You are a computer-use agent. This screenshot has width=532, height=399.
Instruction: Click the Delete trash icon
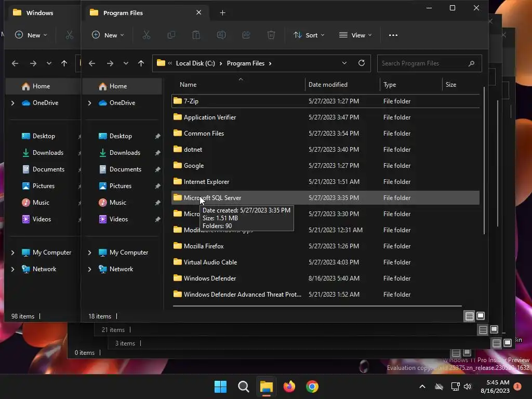point(271,35)
